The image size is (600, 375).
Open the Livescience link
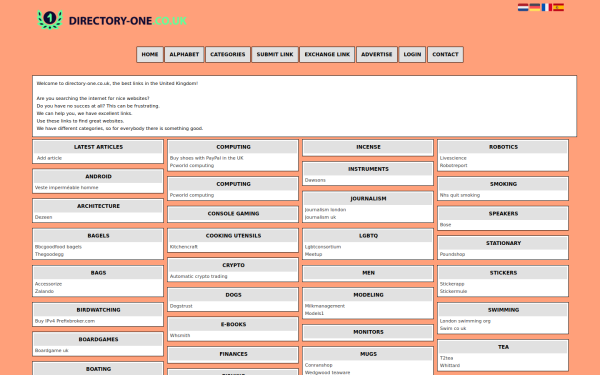pyautogui.click(x=453, y=158)
